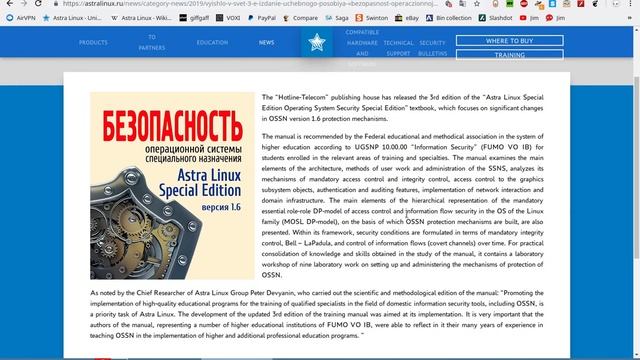Screen dimensions: 640x360
Task: Bookmark this page with the star icon
Action: tap(477, 4)
